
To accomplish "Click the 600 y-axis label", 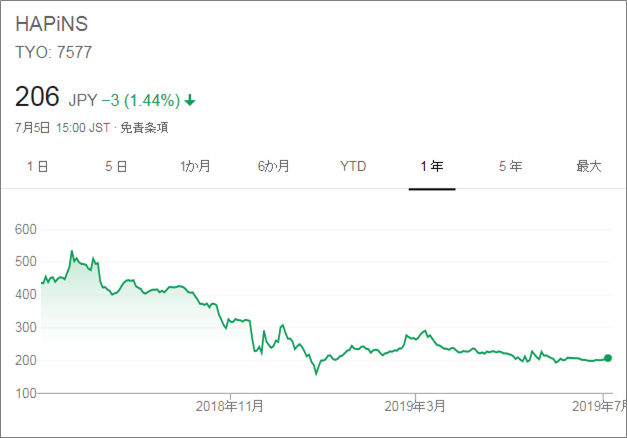I will [x=26, y=229].
